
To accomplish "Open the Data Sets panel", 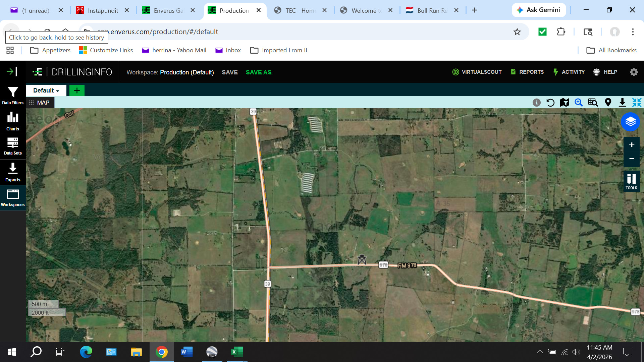I will pyautogui.click(x=13, y=146).
